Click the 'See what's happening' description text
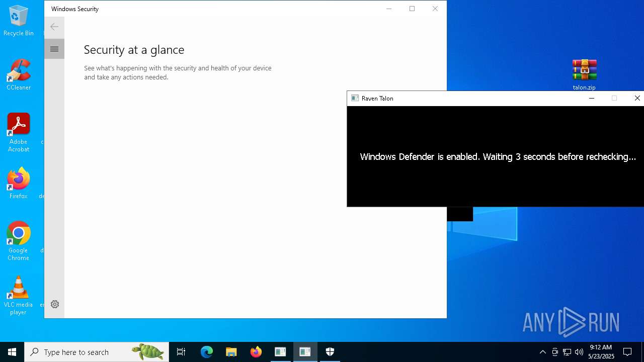 tap(178, 72)
